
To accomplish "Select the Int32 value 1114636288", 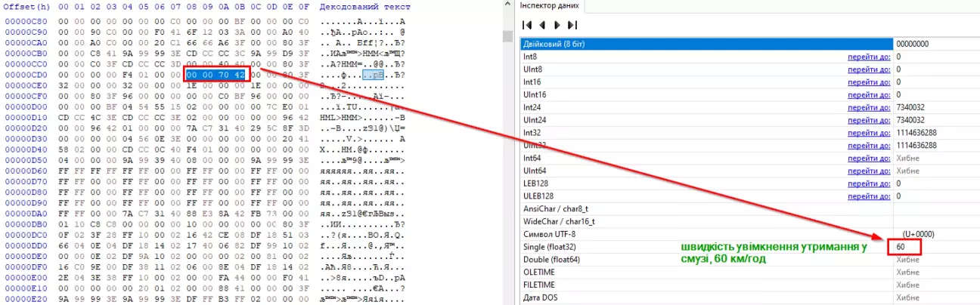I will (917, 133).
